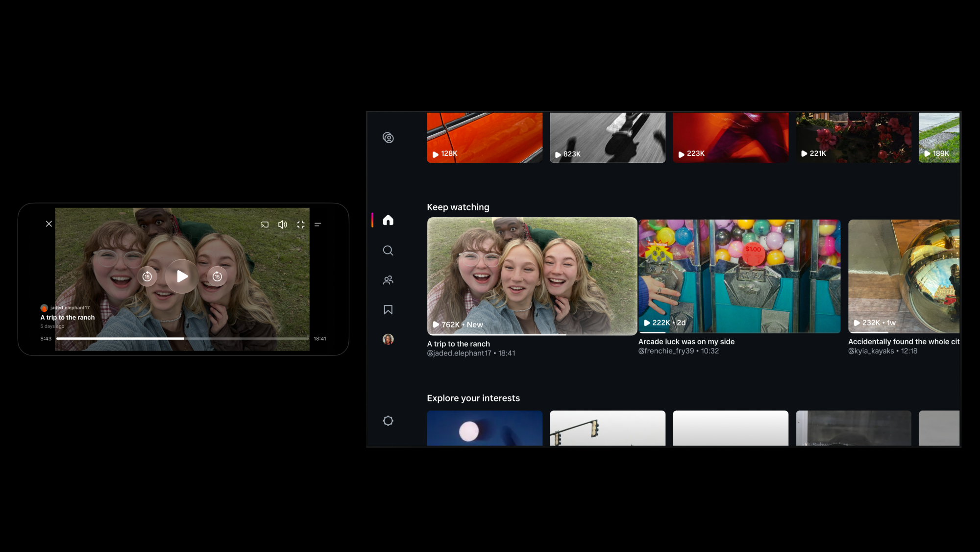This screenshot has width=980, height=552.
Task: Click the 'Keep watching' section heading
Action: coord(458,207)
